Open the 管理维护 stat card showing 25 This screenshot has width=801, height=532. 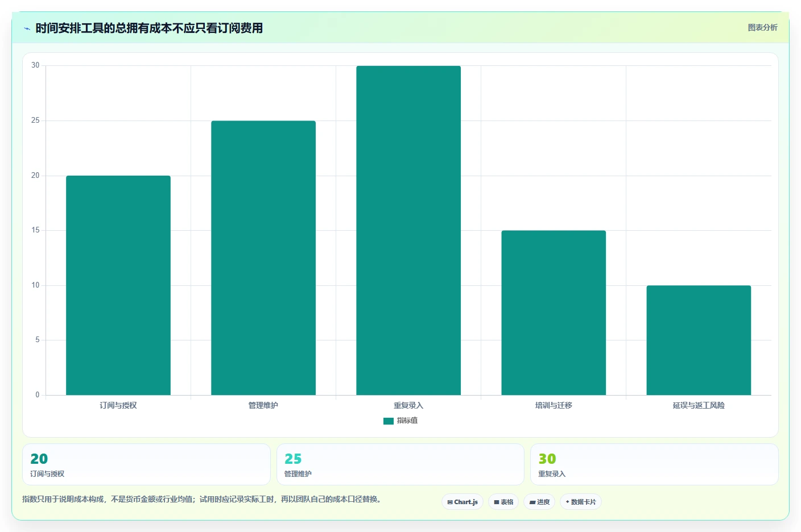pos(400,464)
